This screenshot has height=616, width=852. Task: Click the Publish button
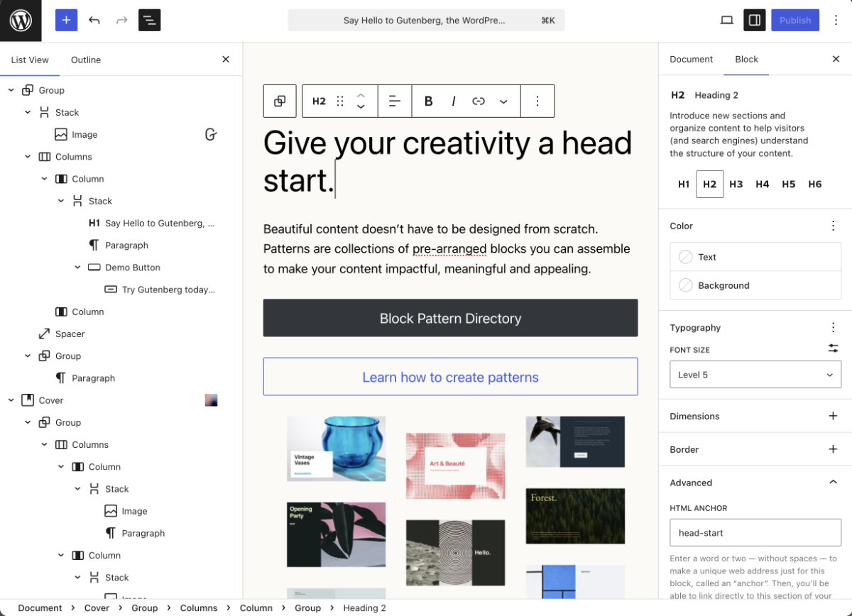point(794,21)
